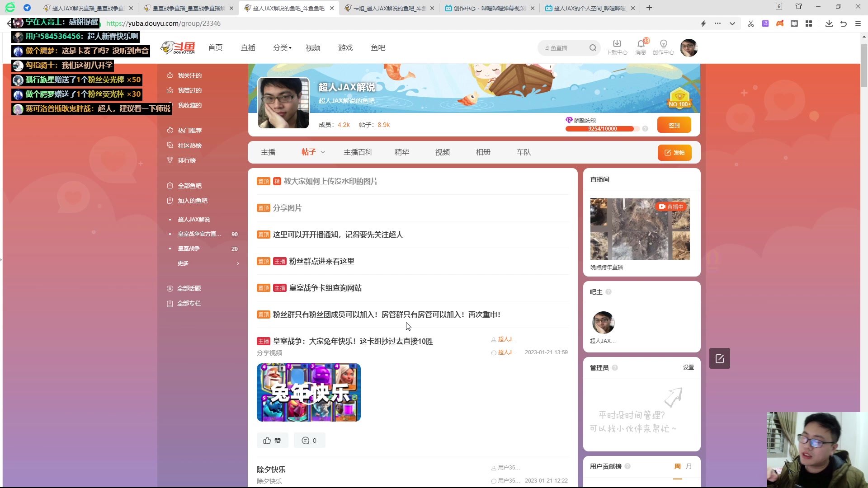The image size is (868, 488).
Task: Click the browser undo/restore arrow icon
Action: [844, 23]
